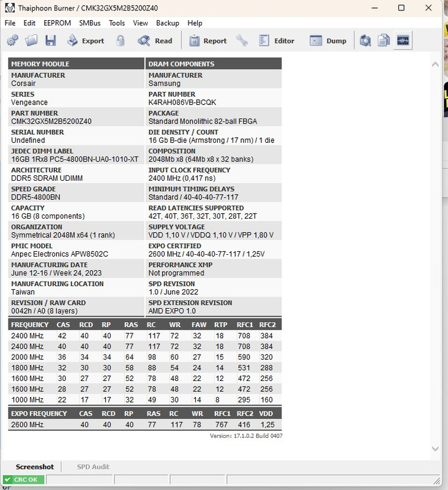
Task: Click the manufacturing date June 12-16 text
Action: pos(56,273)
